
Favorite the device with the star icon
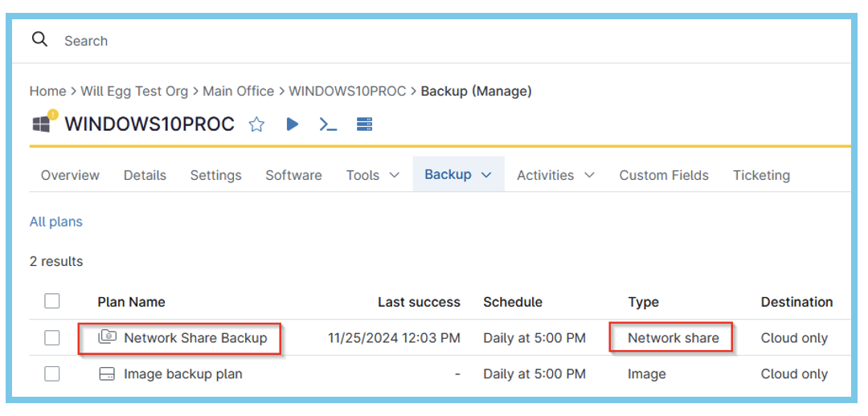256,124
